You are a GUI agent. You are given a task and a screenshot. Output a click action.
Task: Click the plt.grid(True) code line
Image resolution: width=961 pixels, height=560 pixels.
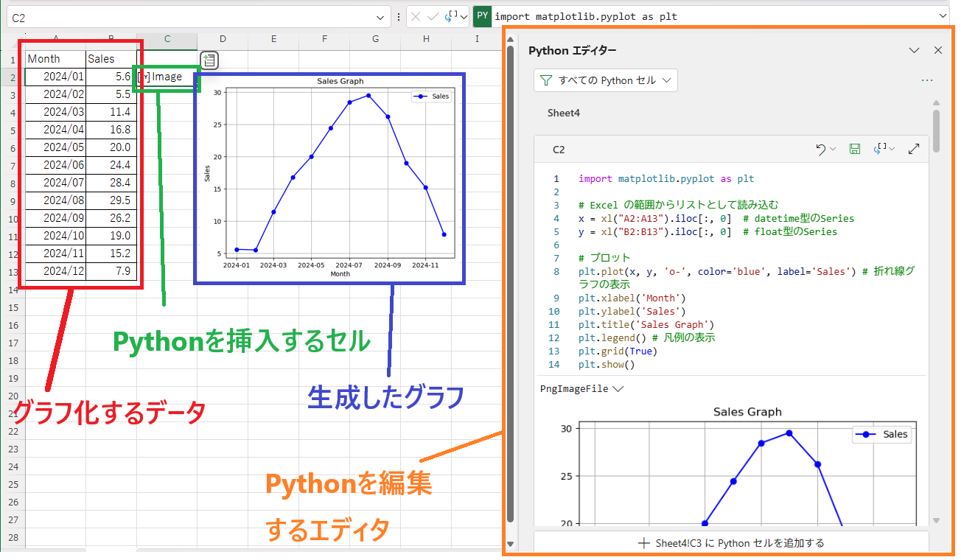pyautogui.click(x=618, y=351)
